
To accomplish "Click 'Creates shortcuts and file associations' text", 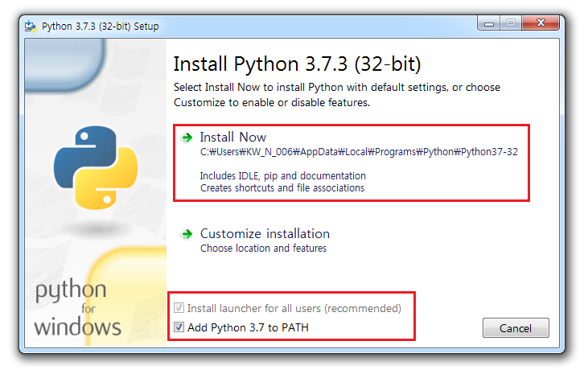I will click(x=282, y=187).
